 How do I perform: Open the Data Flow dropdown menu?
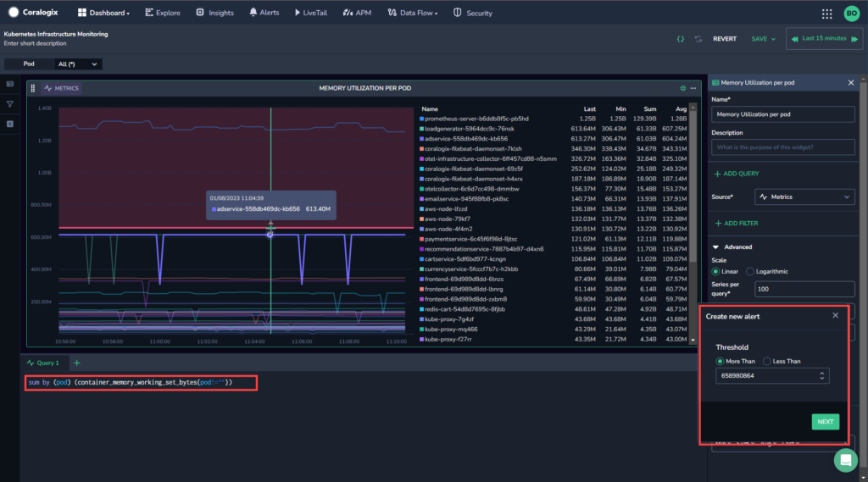coord(413,13)
